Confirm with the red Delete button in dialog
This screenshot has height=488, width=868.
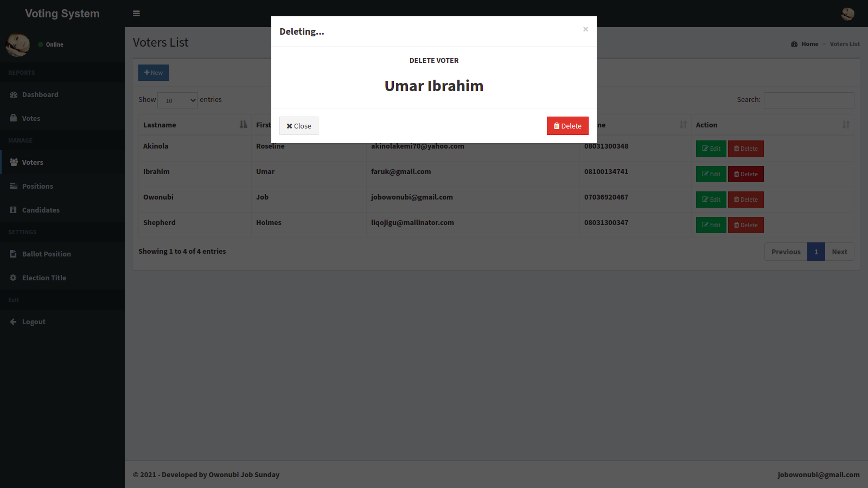[567, 126]
